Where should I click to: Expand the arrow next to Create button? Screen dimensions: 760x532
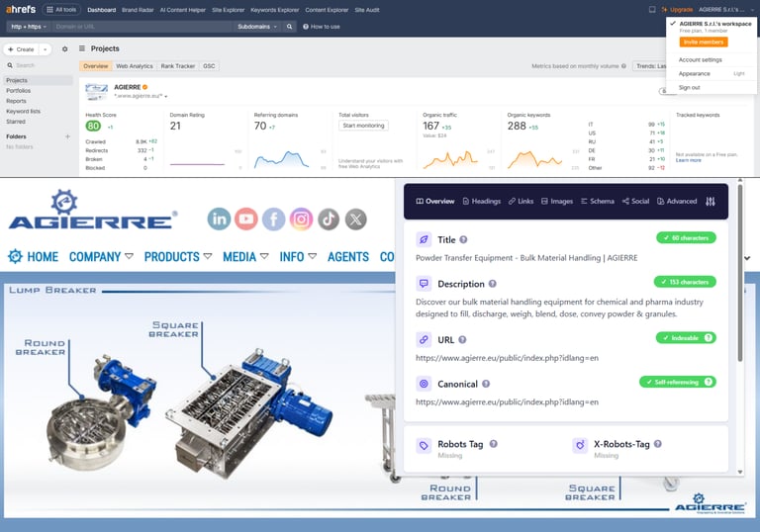tap(45, 49)
